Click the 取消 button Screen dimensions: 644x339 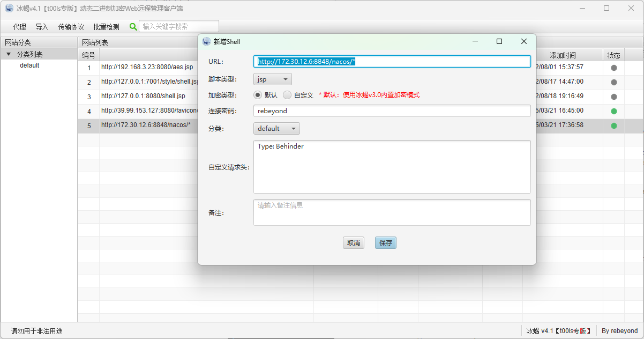click(x=353, y=243)
